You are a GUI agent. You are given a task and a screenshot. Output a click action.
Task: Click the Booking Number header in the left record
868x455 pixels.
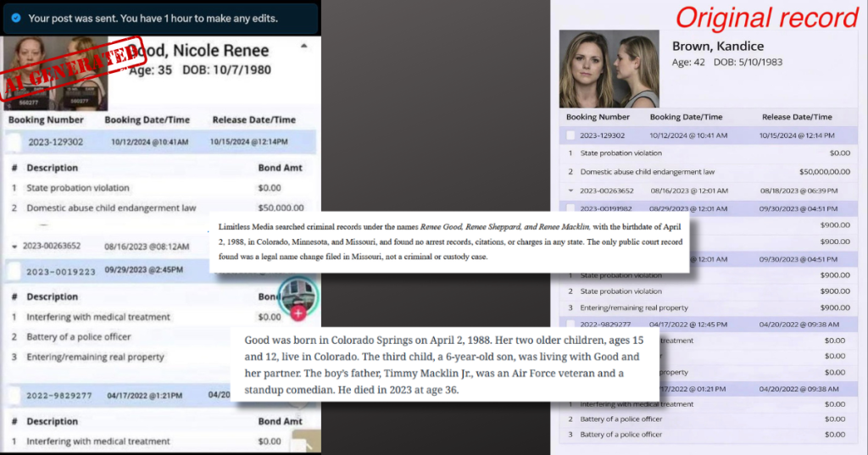pyautogui.click(x=46, y=120)
